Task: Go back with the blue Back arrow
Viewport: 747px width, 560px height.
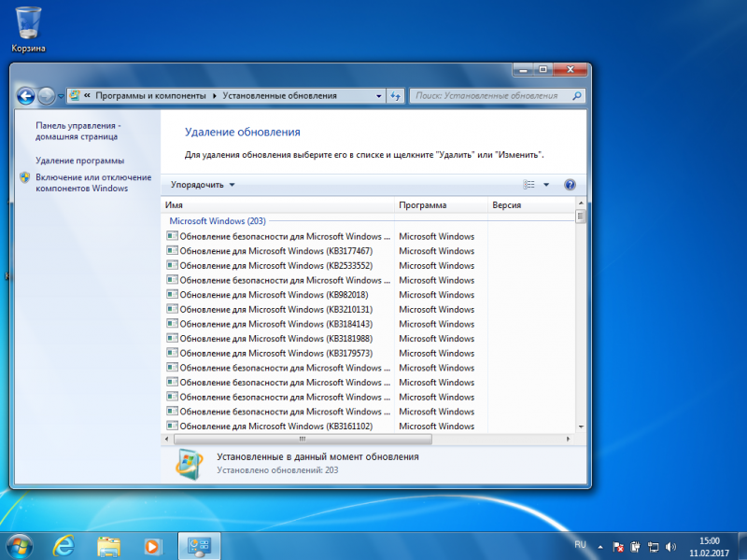Action: tap(26, 96)
